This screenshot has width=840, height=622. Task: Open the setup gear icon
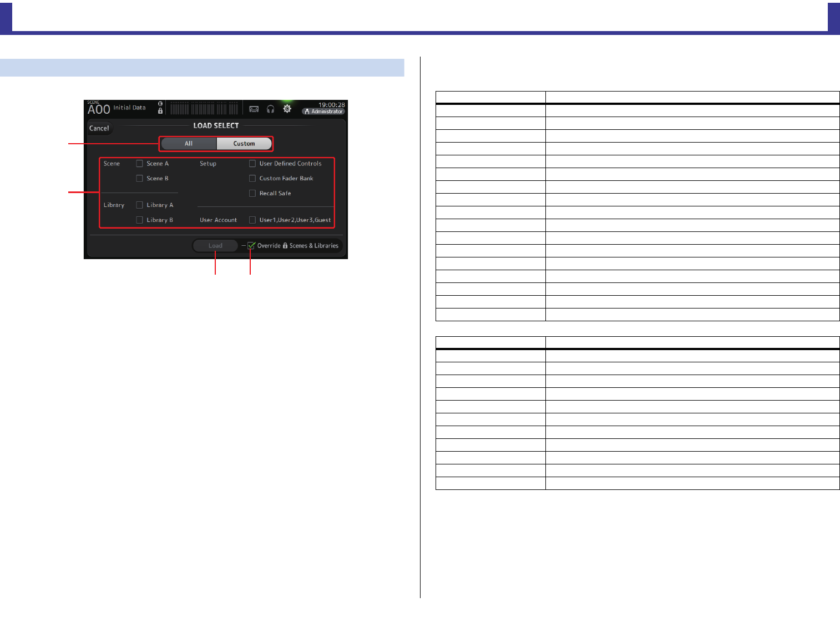pyautogui.click(x=287, y=109)
